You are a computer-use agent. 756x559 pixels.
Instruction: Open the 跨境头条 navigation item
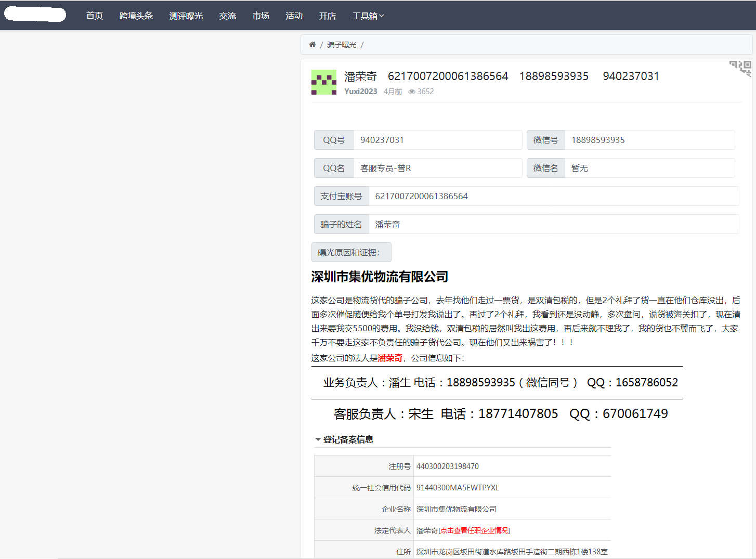[136, 16]
